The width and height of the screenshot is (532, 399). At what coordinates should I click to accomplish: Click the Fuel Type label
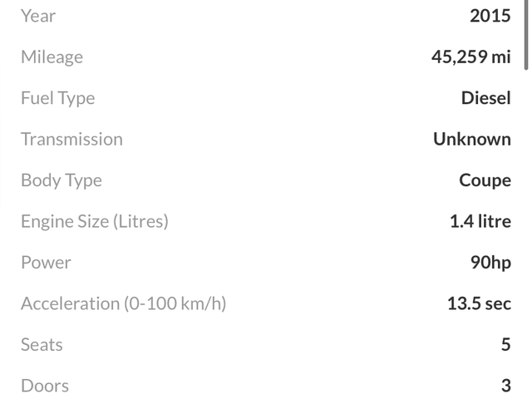pyautogui.click(x=57, y=98)
